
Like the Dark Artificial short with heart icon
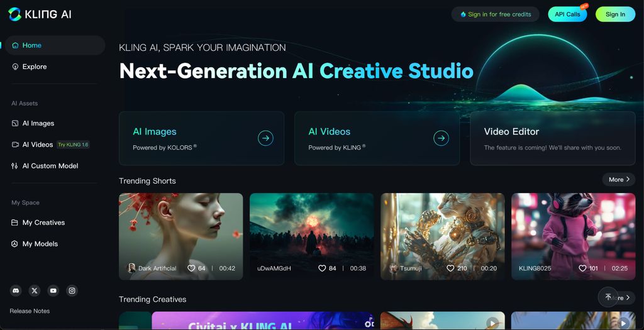coord(191,268)
